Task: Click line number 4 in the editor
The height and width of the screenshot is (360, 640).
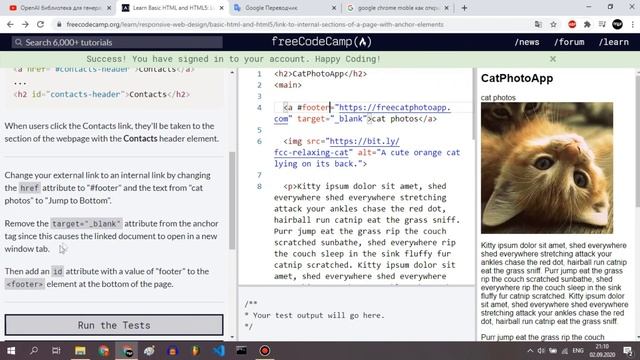Action: click(x=259, y=108)
